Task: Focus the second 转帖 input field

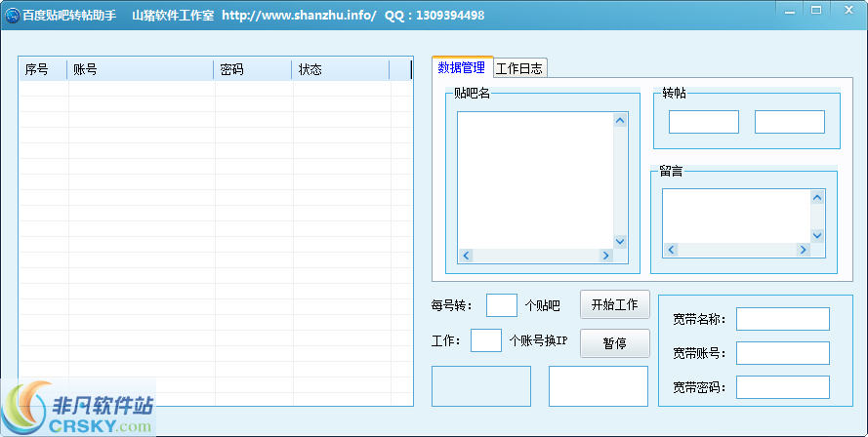Action: point(790,122)
